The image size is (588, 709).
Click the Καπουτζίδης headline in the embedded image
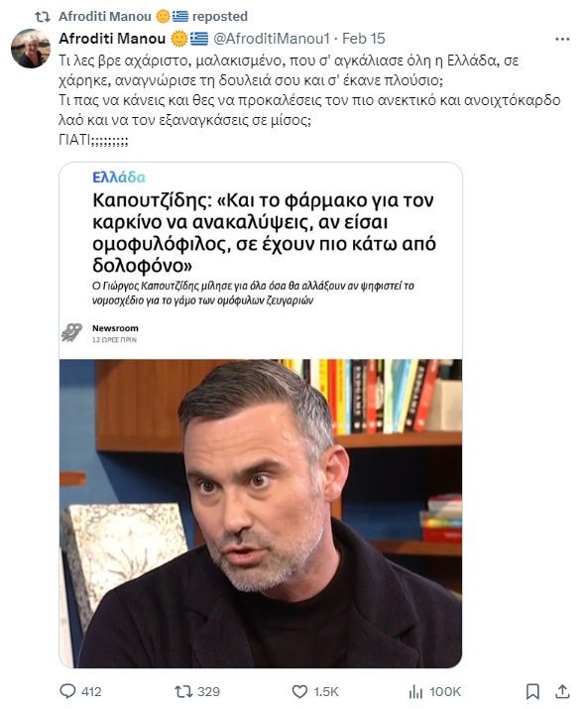264,233
